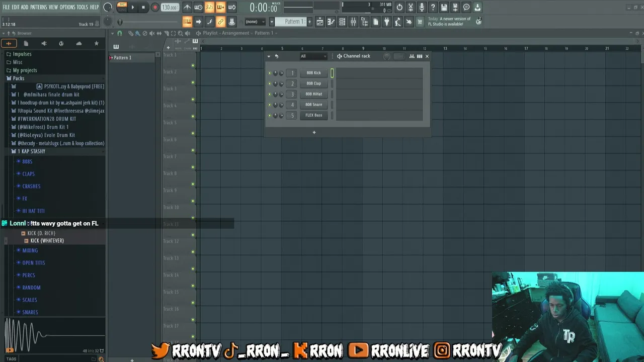Viewport: 644px width, 362px height.
Task: Open pattern selector dropdown arrow
Action: 272,22
